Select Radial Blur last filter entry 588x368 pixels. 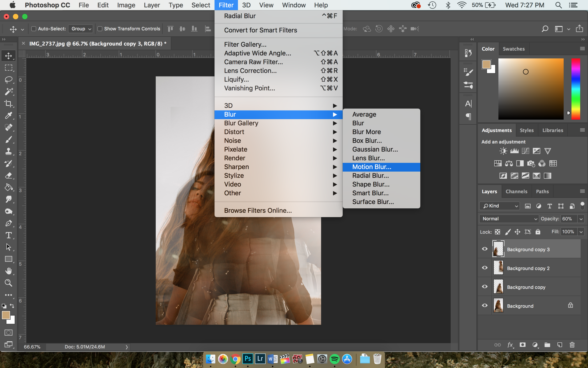[278, 16]
